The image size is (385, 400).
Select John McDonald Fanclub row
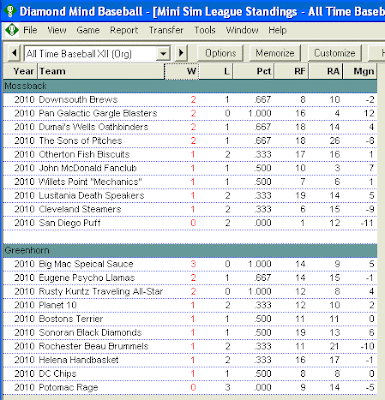190,168
